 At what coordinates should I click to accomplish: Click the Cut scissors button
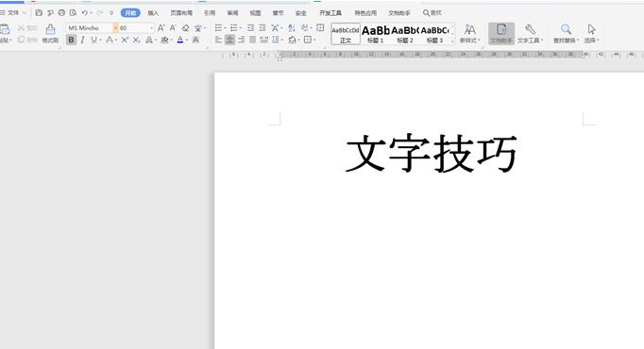27,28
